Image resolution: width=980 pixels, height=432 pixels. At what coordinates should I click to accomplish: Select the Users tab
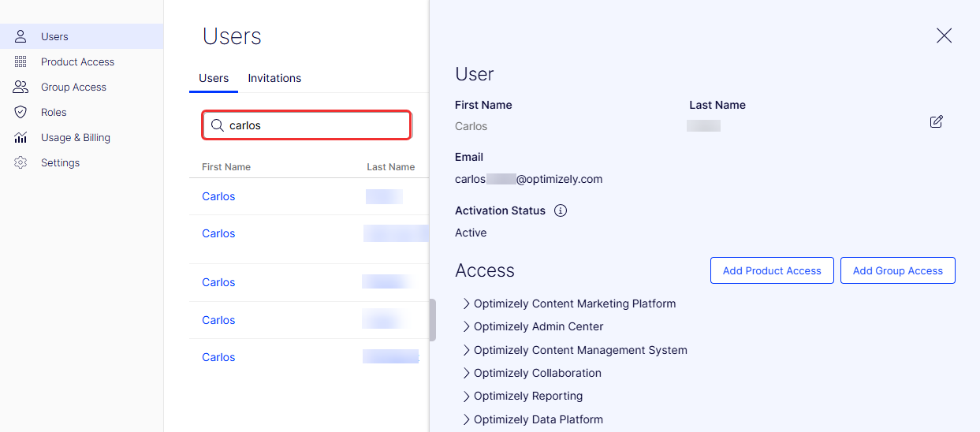[x=214, y=78]
